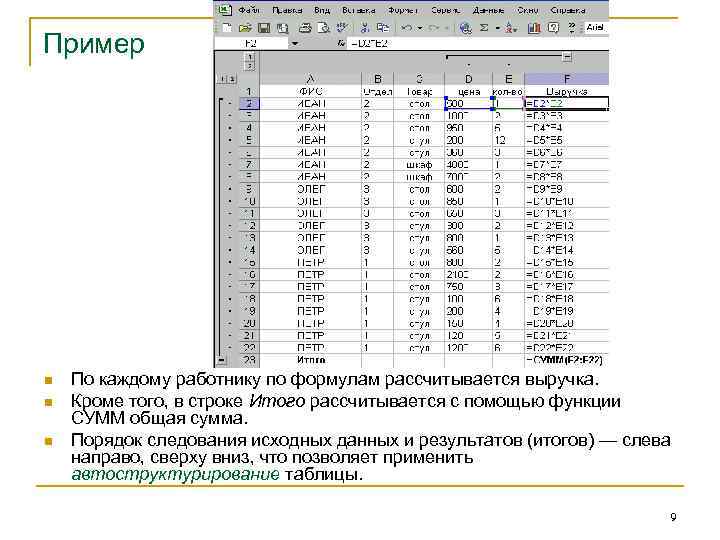
Task: Click the Redo arrow icon
Action: (433, 28)
